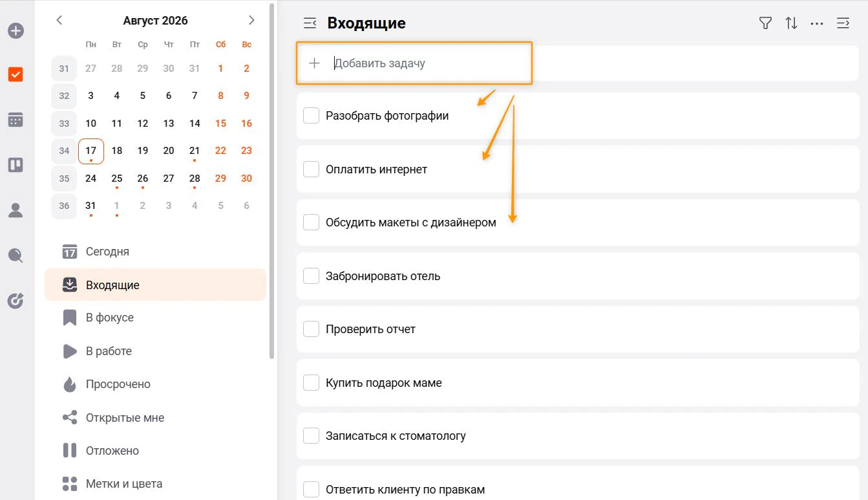This screenshot has width=868, height=500.
Task: Open the contacts person icon in left rail
Action: (16, 210)
